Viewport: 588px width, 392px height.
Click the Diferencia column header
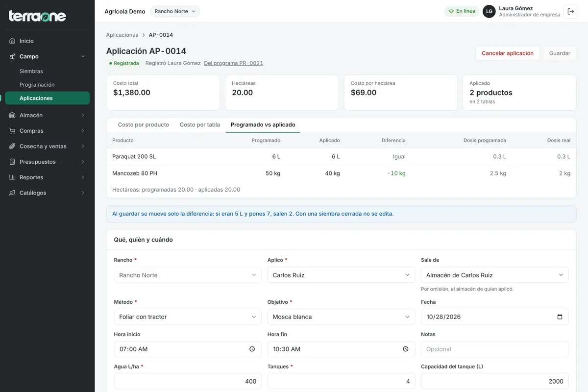tap(393, 141)
